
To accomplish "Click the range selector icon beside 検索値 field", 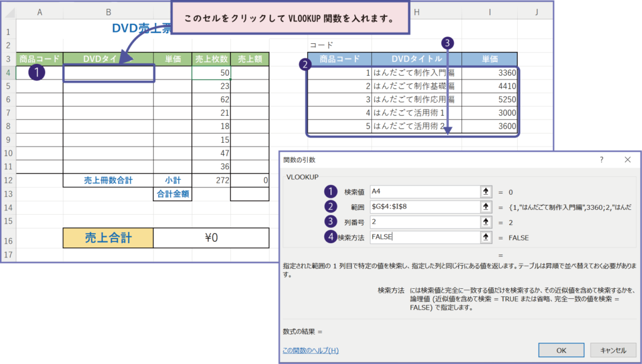I will pyautogui.click(x=485, y=192).
